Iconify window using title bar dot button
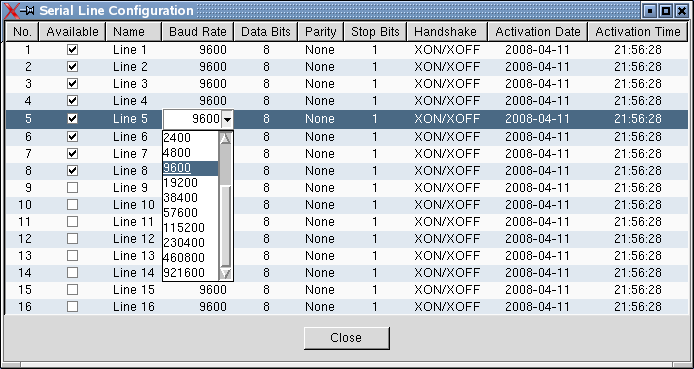 649,11
